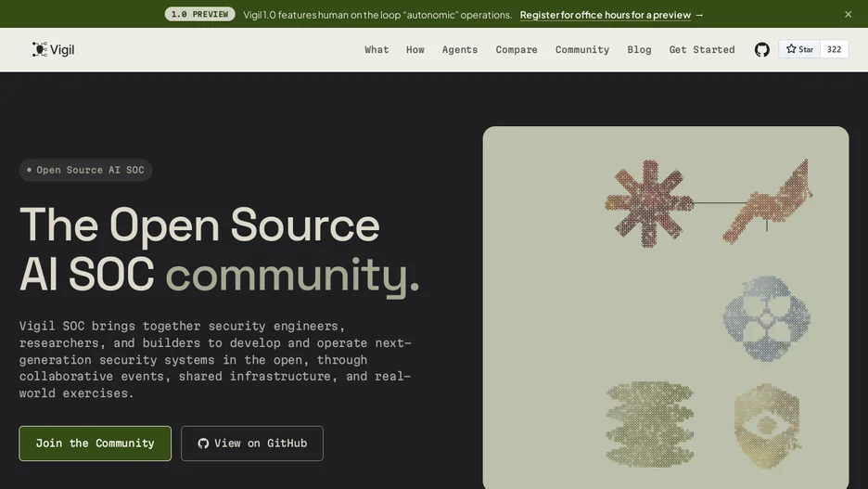Image resolution: width=868 pixels, height=489 pixels.
Task: Click the banner text 'Vigil 1.0 features human on the loop'
Action: click(x=377, y=15)
